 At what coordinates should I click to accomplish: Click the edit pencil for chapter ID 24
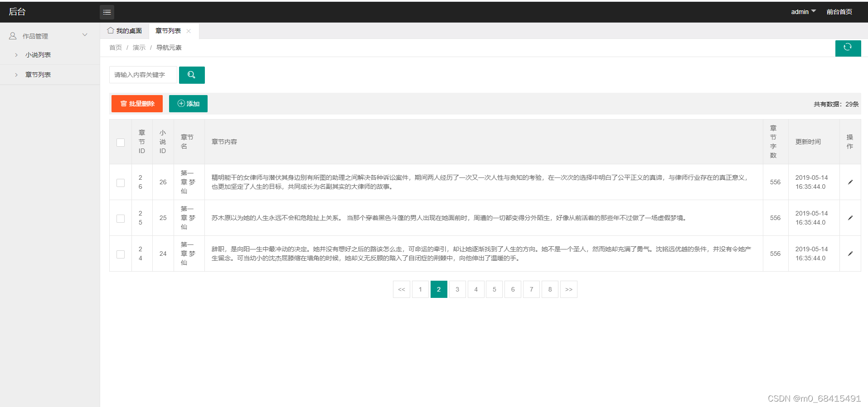pyautogui.click(x=850, y=254)
